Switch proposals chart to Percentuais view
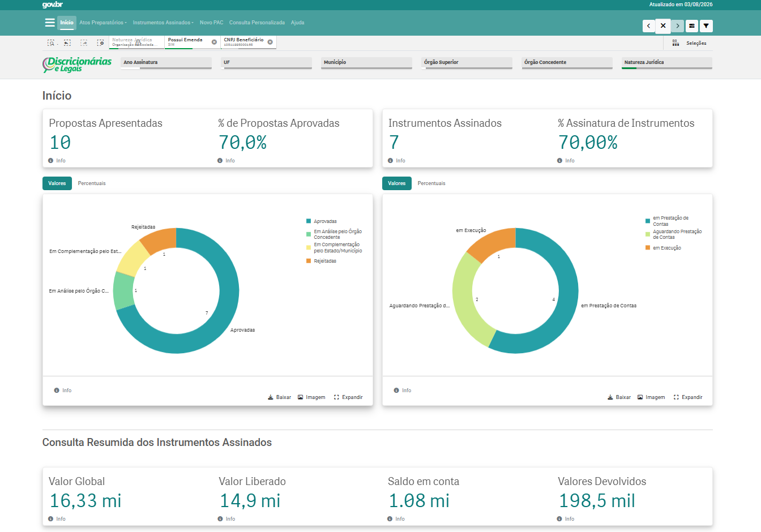761x532 pixels. pos(92,183)
